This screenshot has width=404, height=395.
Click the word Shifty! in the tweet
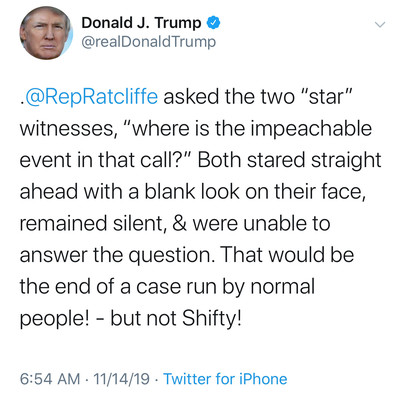tap(211, 318)
